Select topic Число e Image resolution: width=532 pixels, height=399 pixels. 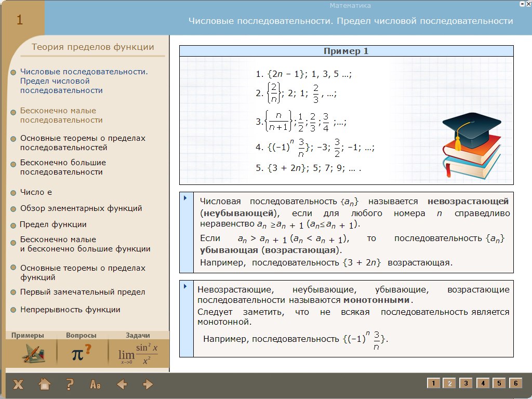point(36,192)
